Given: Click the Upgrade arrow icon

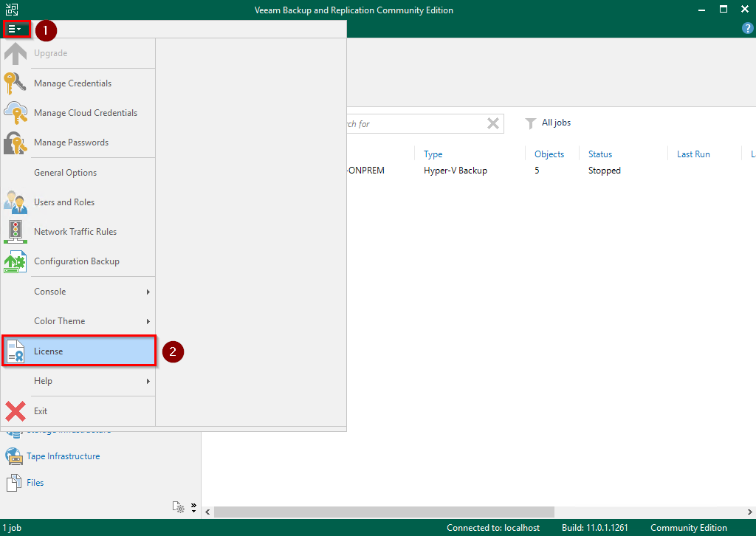Looking at the screenshot, I should point(16,53).
